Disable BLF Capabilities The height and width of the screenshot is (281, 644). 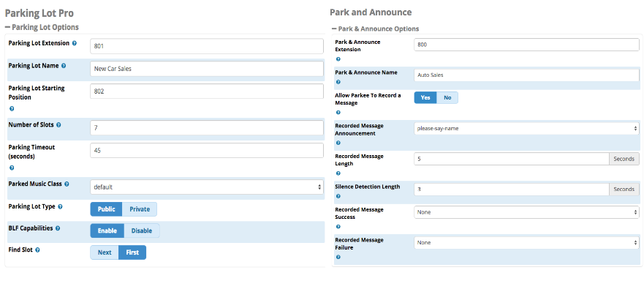pos(142,231)
